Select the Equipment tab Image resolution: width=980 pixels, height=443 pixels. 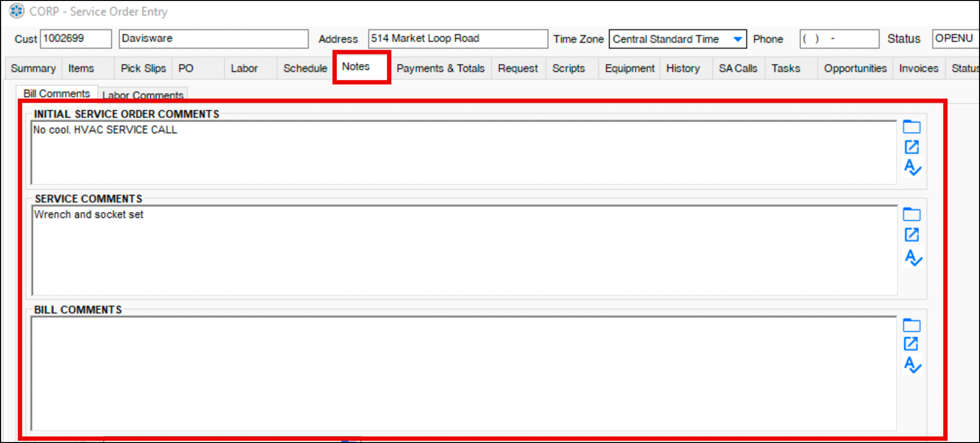629,69
